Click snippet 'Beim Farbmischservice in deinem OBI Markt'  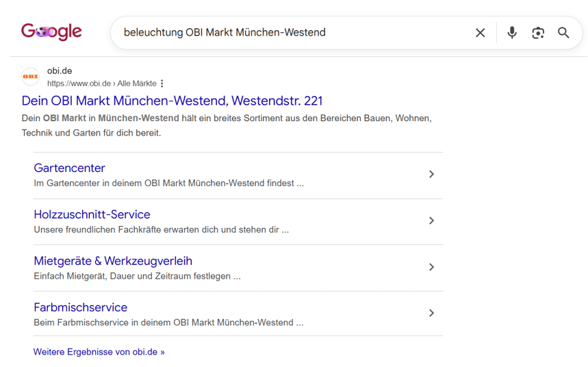click(124, 322)
